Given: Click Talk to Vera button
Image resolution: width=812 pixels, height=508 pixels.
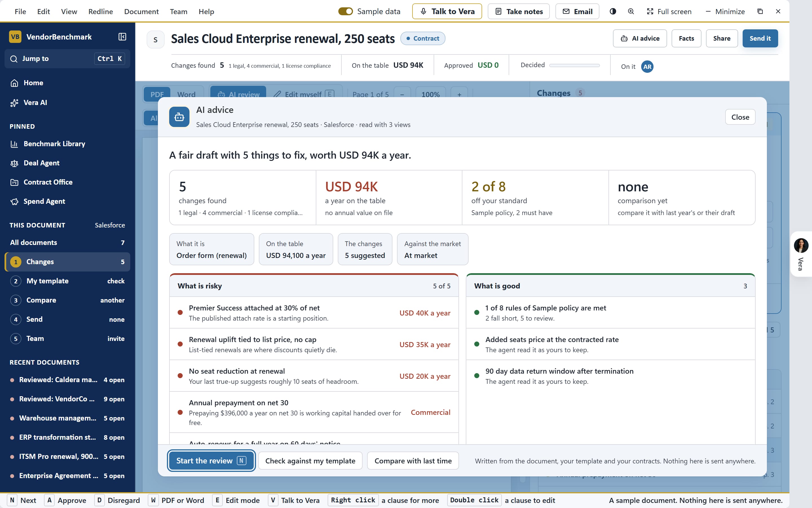Looking at the screenshot, I should point(447,11).
